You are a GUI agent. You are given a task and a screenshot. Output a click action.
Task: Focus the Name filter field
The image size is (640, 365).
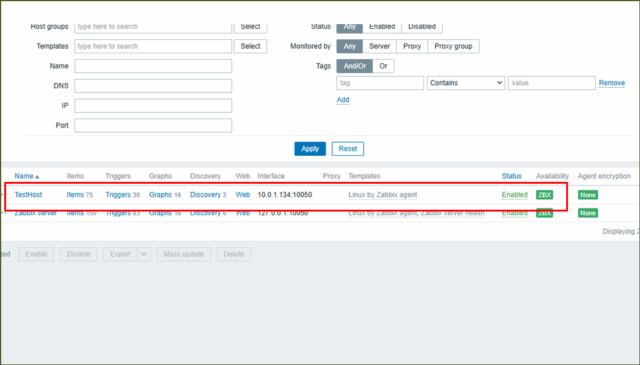point(153,66)
